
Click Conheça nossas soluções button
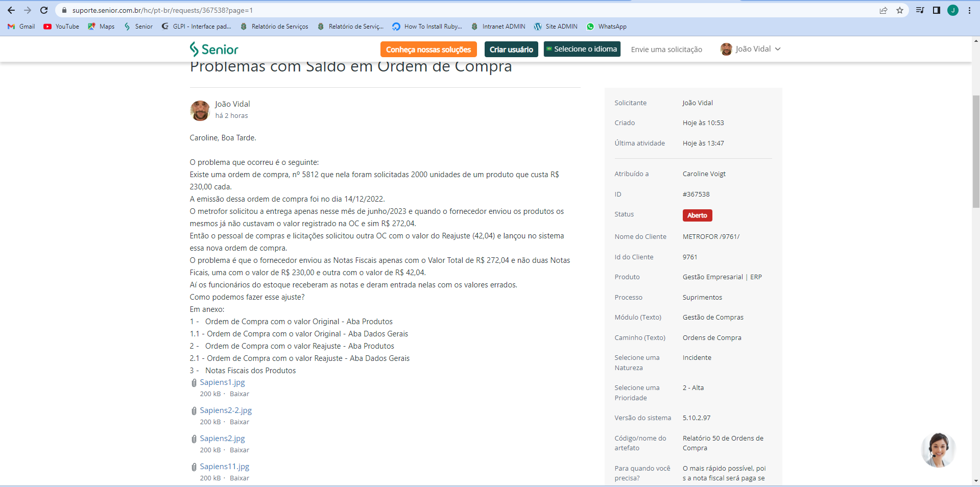(428, 50)
